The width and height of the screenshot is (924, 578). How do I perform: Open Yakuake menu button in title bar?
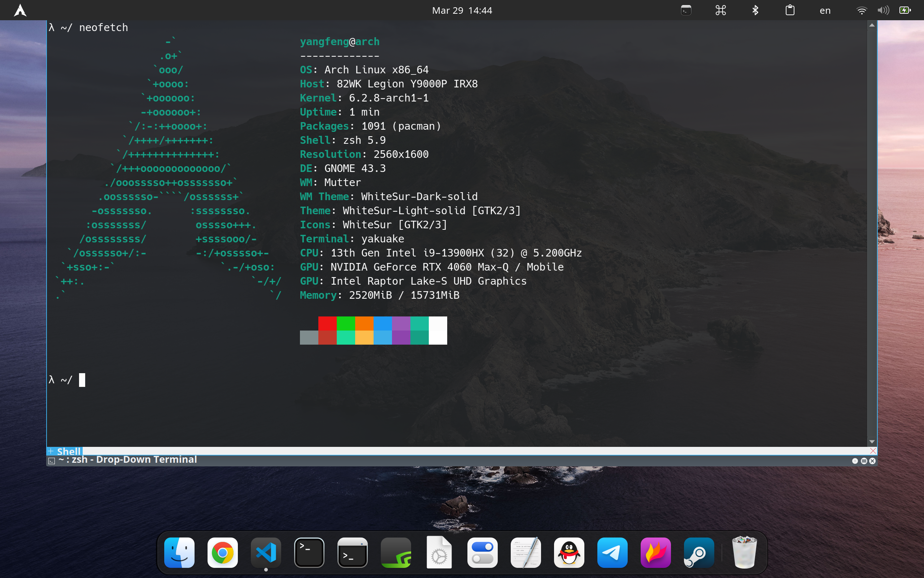point(864,461)
